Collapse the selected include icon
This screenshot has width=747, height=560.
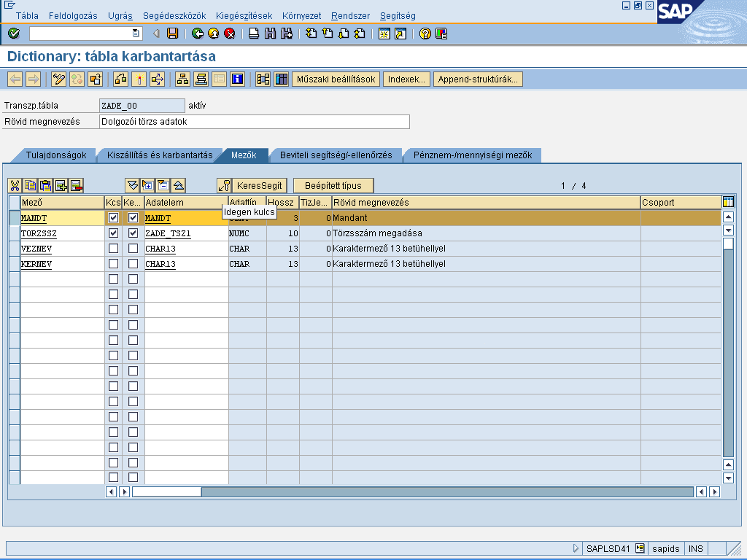click(163, 185)
